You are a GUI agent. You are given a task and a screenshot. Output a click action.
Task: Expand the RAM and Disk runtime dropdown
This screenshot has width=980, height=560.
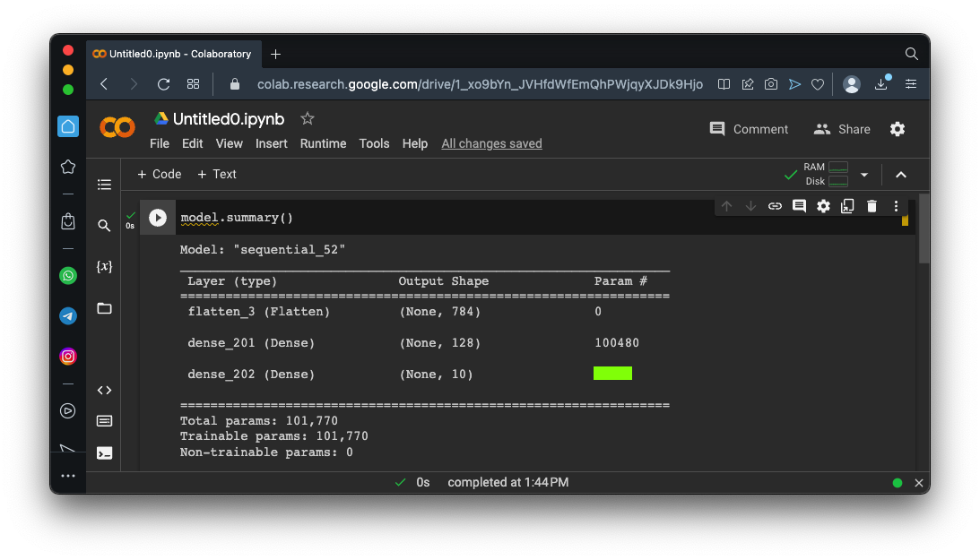pos(864,175)
